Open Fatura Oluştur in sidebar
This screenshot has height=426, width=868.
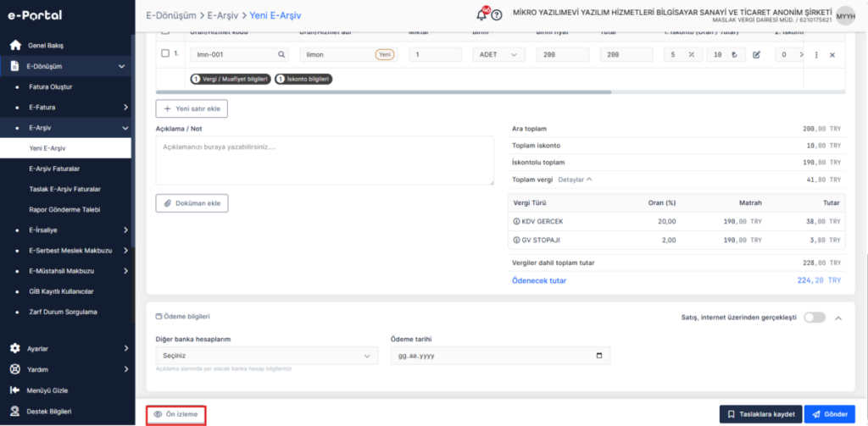tap(50, 87)
